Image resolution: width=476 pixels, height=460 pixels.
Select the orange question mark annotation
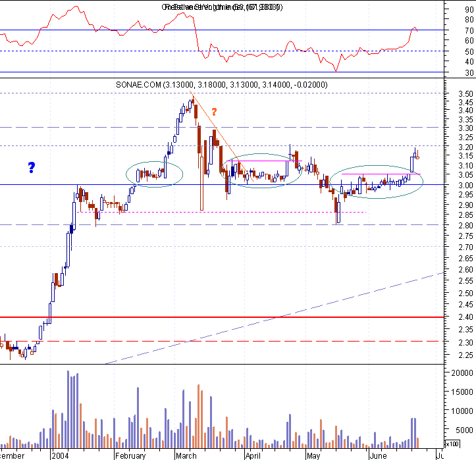(x=214, y=112)
